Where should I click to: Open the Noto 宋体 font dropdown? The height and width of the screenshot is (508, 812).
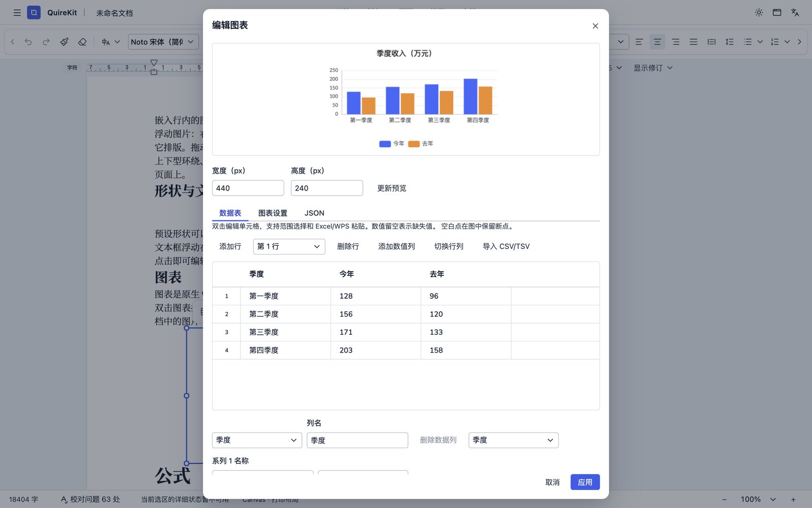click(x=163, y=42)
